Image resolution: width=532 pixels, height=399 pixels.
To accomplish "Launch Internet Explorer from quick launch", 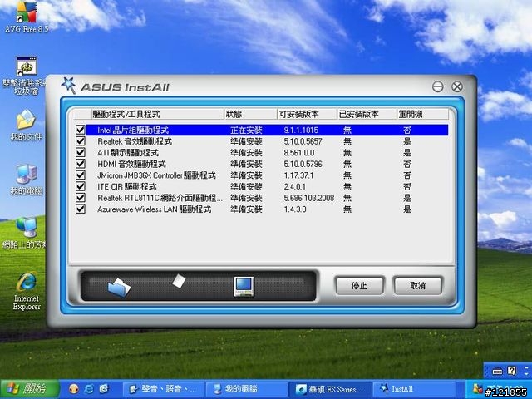I will (89, 389).
